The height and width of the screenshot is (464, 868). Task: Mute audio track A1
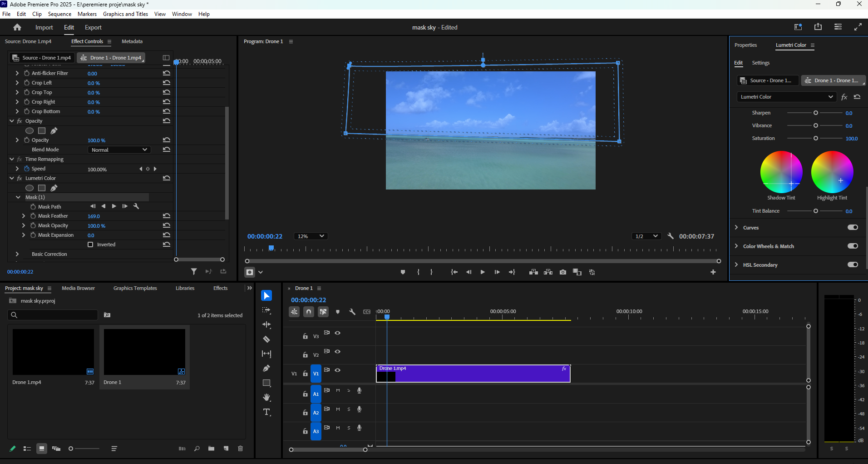click(338, 390)
